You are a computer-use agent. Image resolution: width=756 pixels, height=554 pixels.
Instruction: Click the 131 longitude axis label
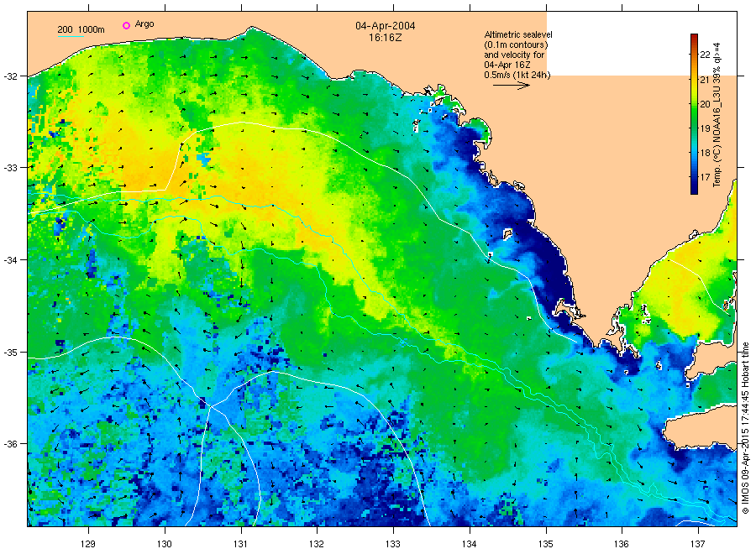coord(240,545)
